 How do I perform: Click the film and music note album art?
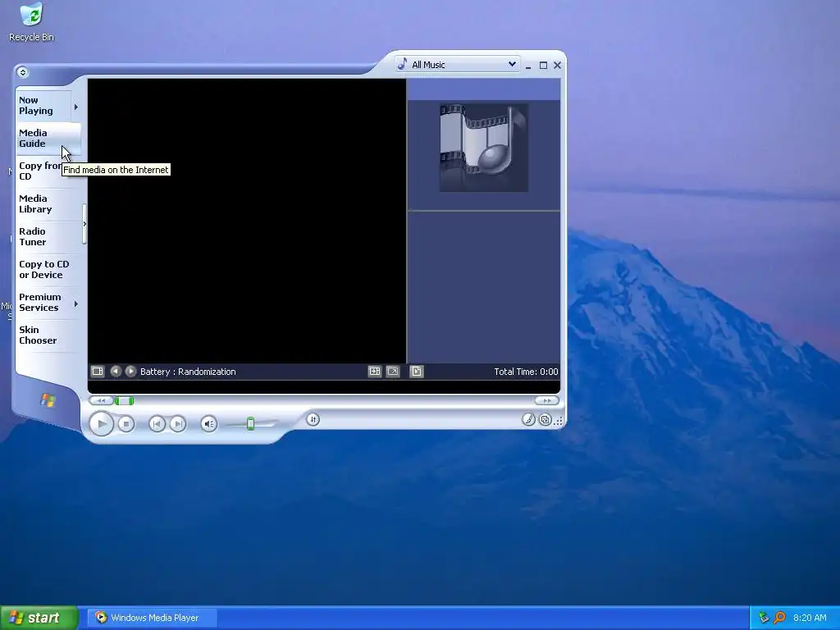coord(484,148)
